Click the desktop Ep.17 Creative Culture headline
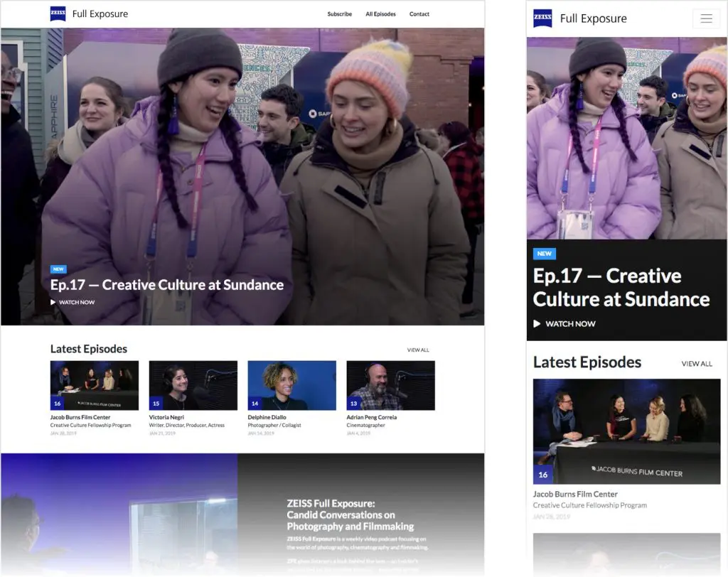This screenshot has height=577, width=728. [x=167, y=285]
